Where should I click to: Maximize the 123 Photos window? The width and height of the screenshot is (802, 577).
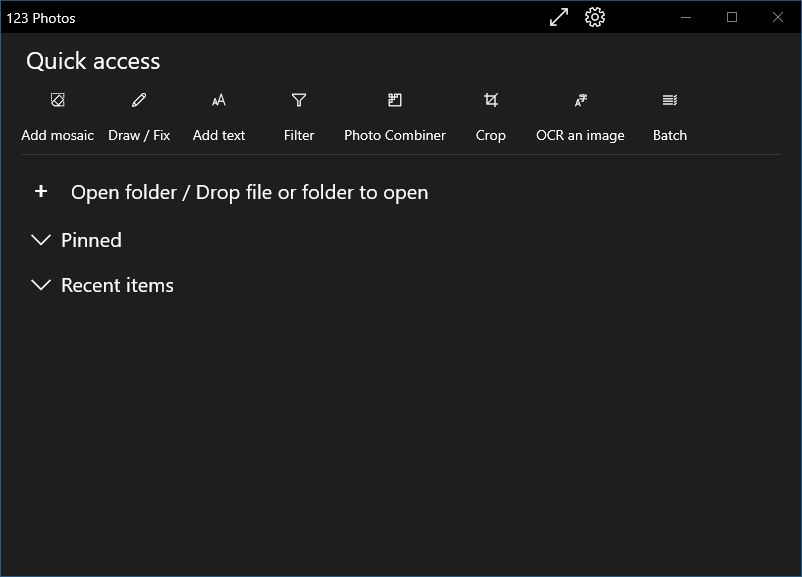pyautogui.click(x=732, y=17)
